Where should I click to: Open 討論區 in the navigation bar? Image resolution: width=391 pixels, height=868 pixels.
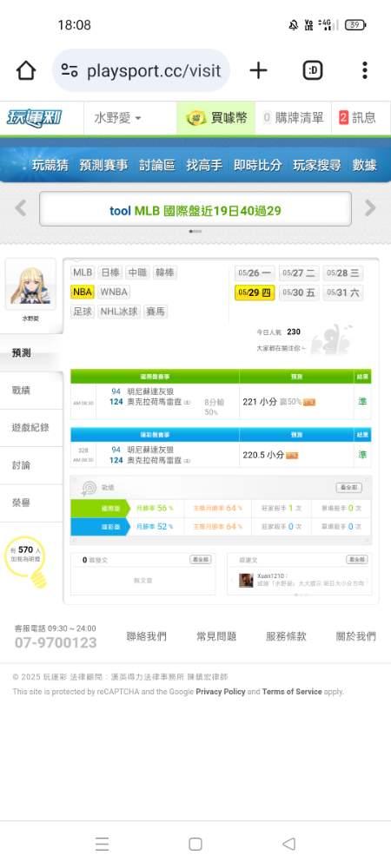tap(157, 165)
